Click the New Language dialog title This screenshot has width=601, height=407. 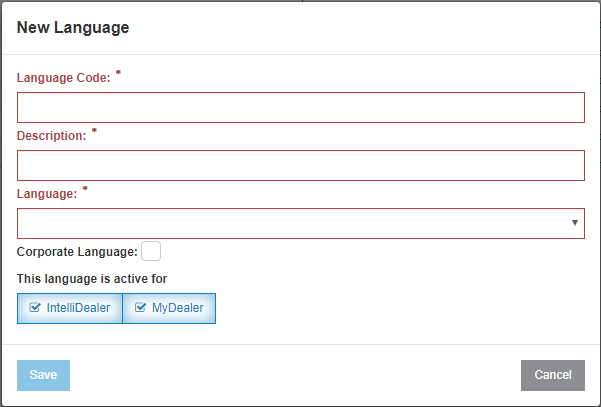pos(73,28)
